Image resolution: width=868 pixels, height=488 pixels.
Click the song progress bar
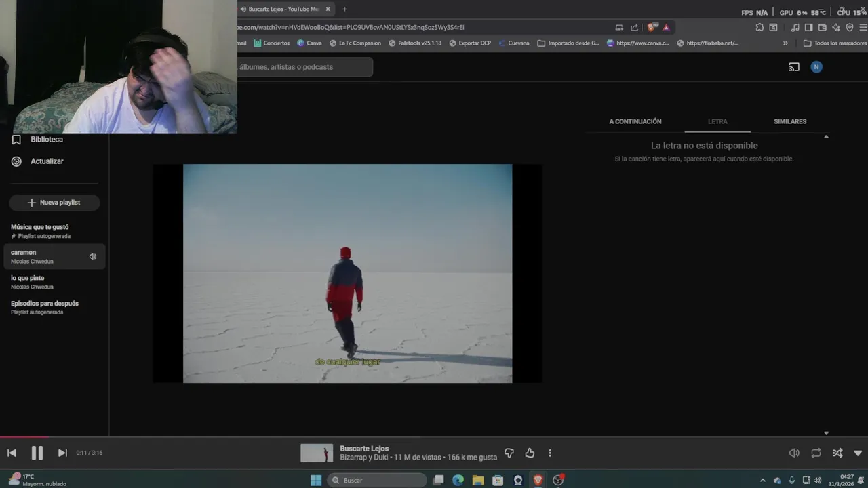click(434, 437)
